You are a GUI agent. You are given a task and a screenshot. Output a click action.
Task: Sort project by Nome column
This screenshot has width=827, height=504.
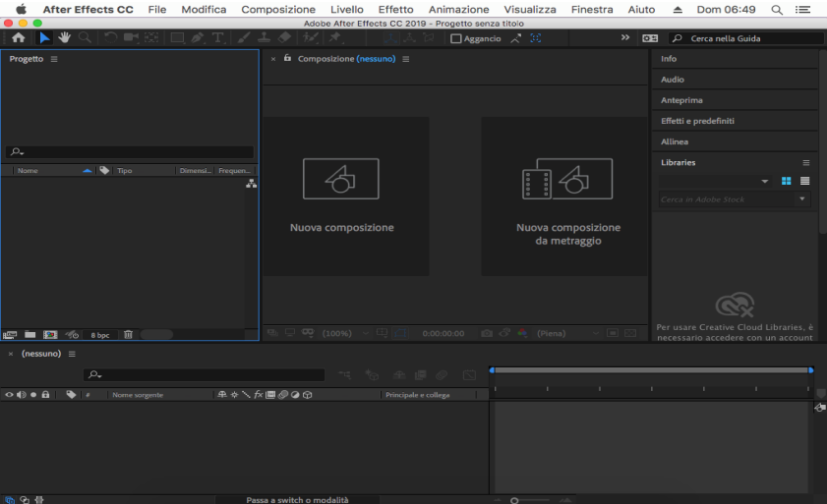28,170
